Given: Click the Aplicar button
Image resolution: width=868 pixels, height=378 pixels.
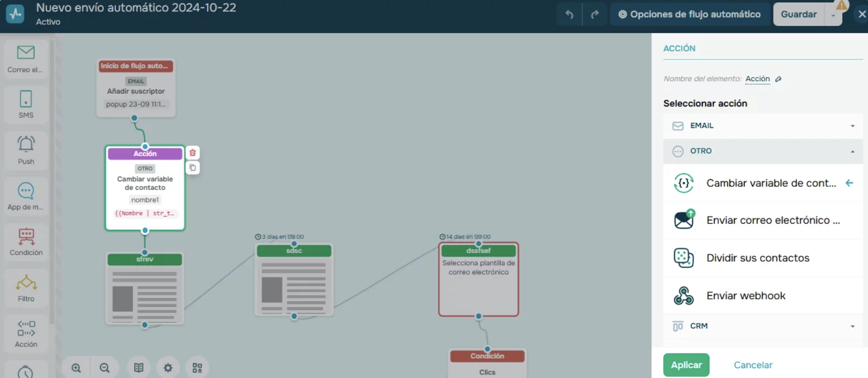Looking at the screenshot, I should click(686, 365).
